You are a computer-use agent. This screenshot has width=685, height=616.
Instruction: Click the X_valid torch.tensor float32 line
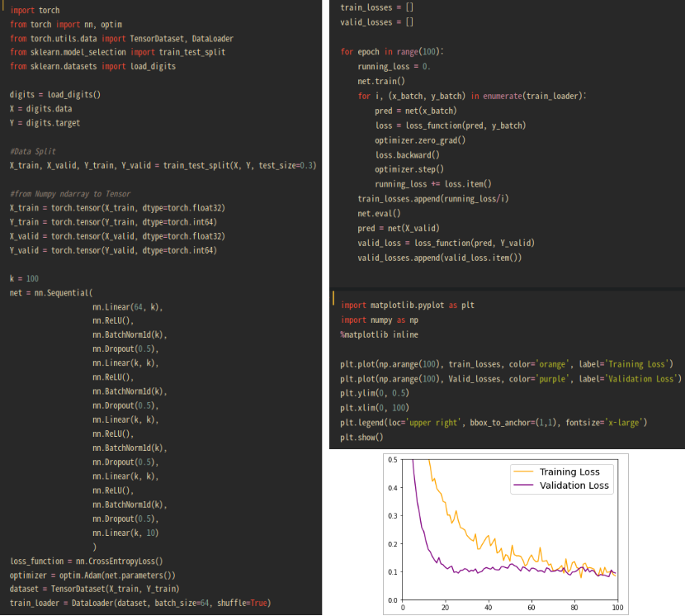117,236
